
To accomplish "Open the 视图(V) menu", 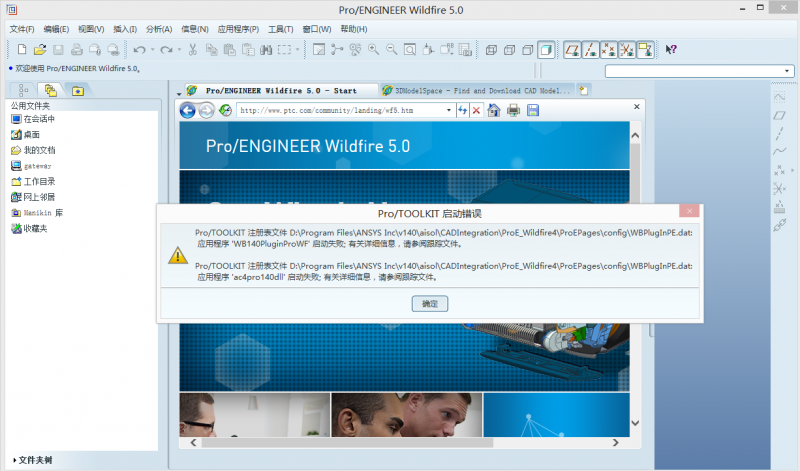I will [x=91, y=29].
